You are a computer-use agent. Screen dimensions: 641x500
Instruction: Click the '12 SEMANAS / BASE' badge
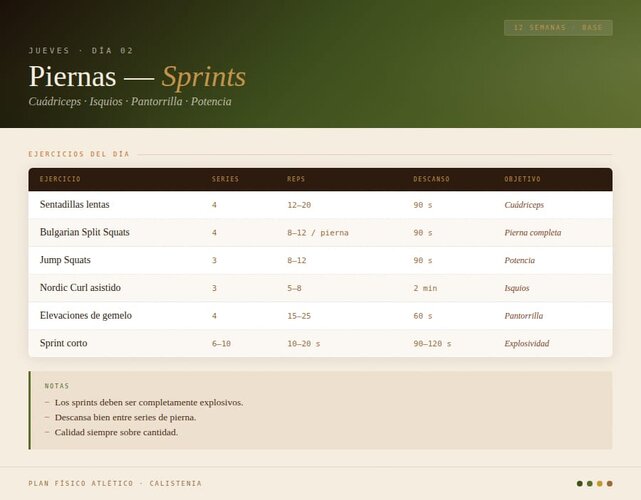coord(558,28)
